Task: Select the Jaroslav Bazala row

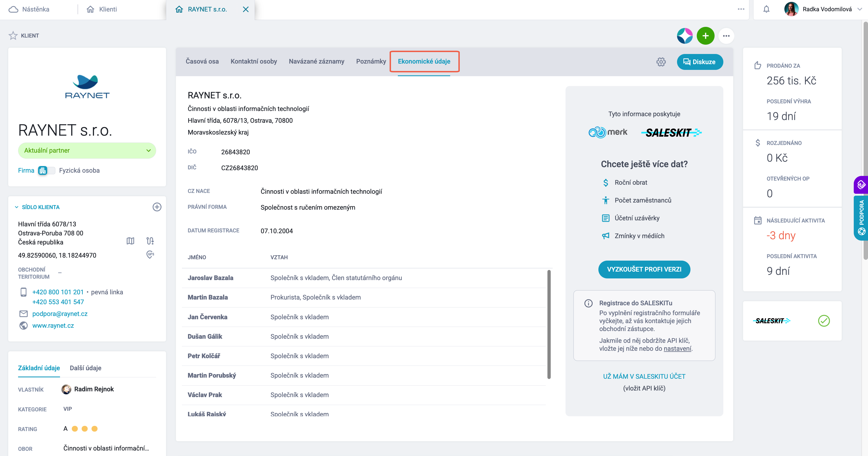Action: (x=364, y=278)
